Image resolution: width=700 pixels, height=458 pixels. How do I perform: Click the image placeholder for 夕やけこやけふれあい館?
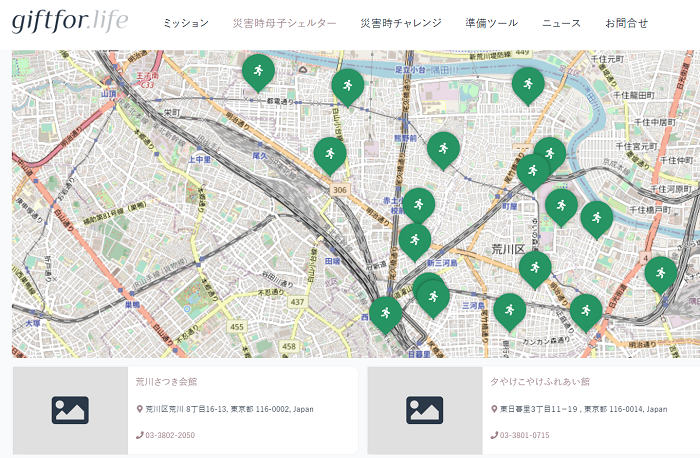pyautogui.click(x=424, y=410)
